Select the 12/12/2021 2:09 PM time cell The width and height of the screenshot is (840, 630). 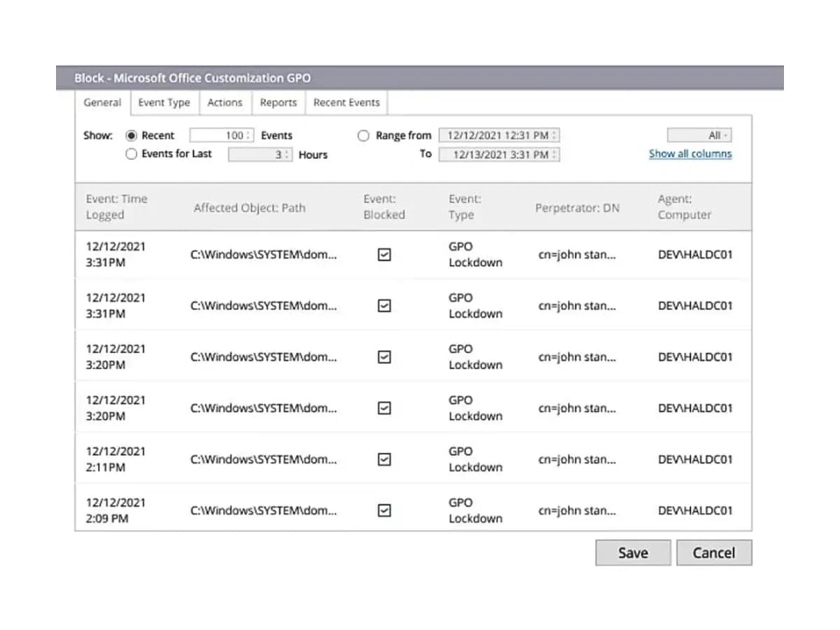pos(115,510)
